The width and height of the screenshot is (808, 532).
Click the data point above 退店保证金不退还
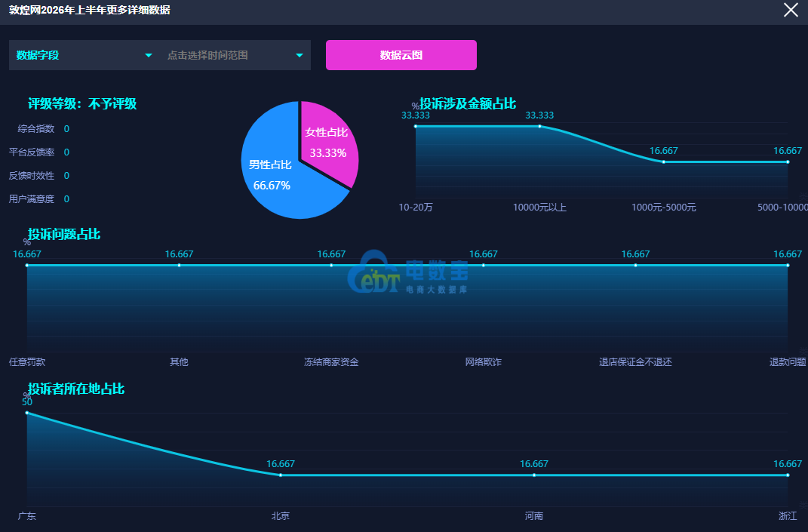click(635, 265)
